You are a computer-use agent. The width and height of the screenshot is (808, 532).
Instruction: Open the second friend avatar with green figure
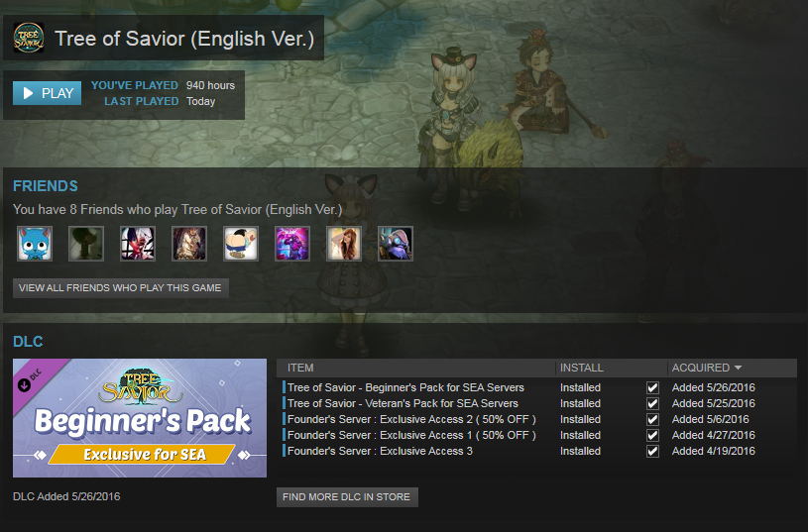coord(86,244)
